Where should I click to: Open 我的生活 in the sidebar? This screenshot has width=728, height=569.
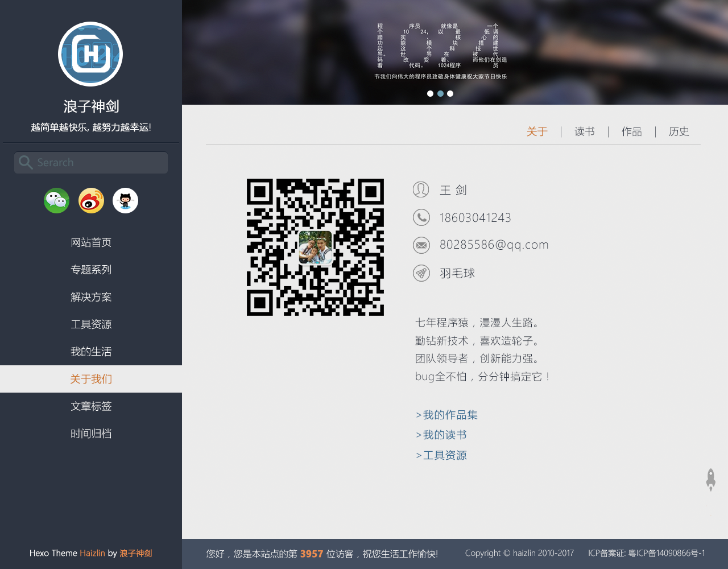tap(91, 352)
